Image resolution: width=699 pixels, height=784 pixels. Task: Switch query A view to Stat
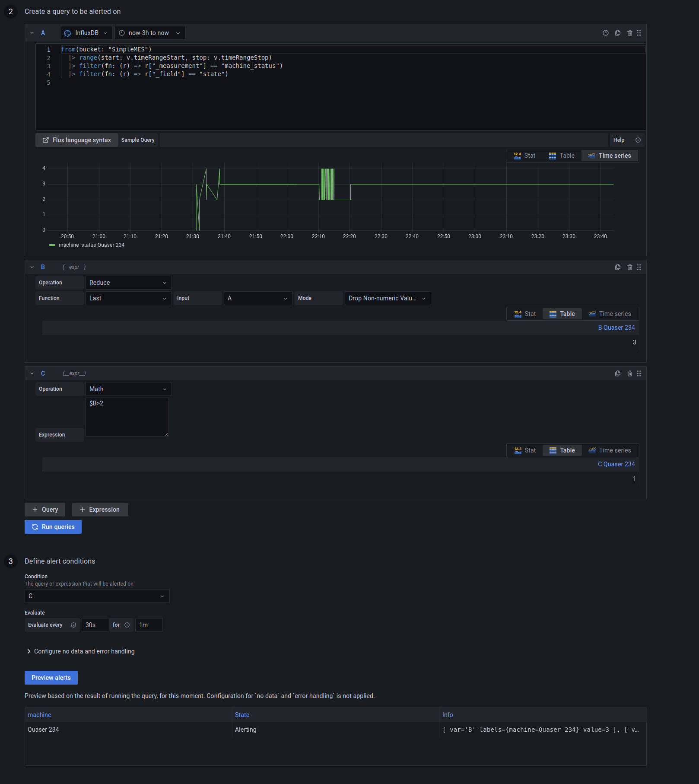pos(524,156)
